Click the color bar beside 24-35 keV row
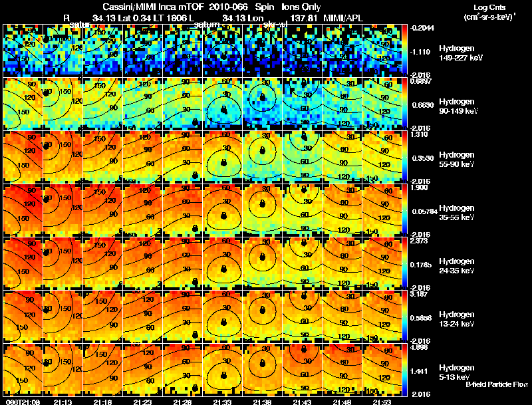This screenshot has width=532, height=405. coord(405,263)
